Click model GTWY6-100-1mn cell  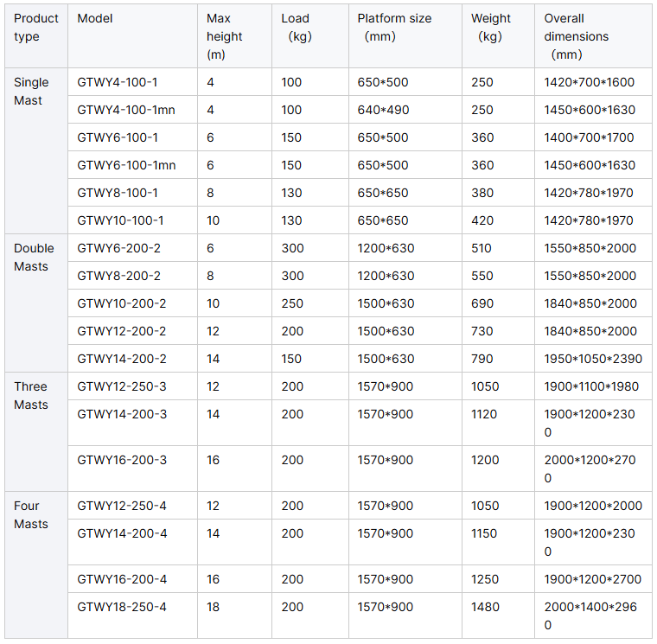[126, 165]
